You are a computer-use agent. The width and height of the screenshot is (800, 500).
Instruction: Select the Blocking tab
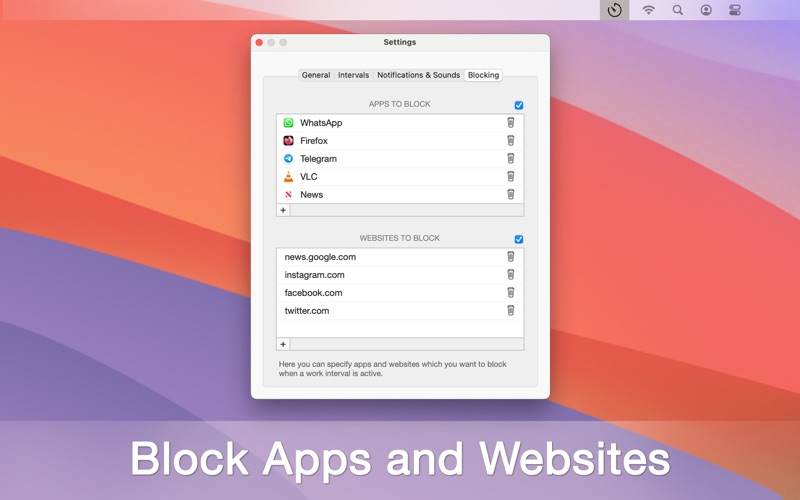click(483, 75)
